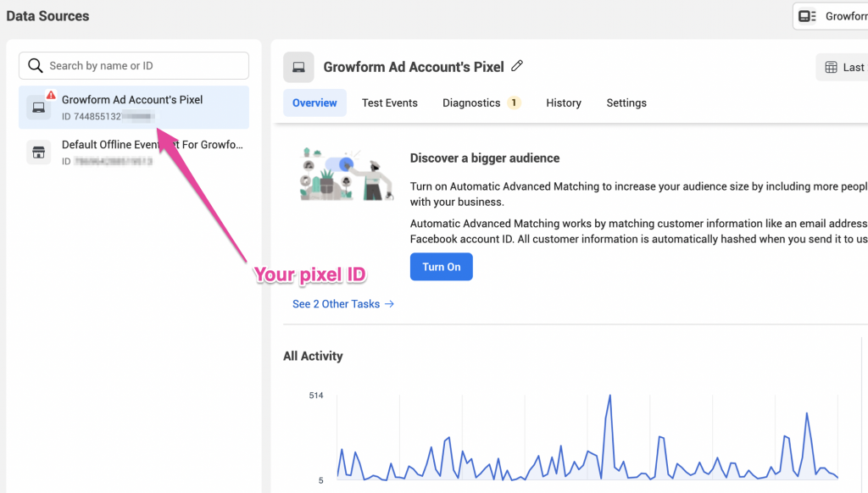Edit pixel name with the pencil icon
The image size is (868, 493).
coord(517,66)
